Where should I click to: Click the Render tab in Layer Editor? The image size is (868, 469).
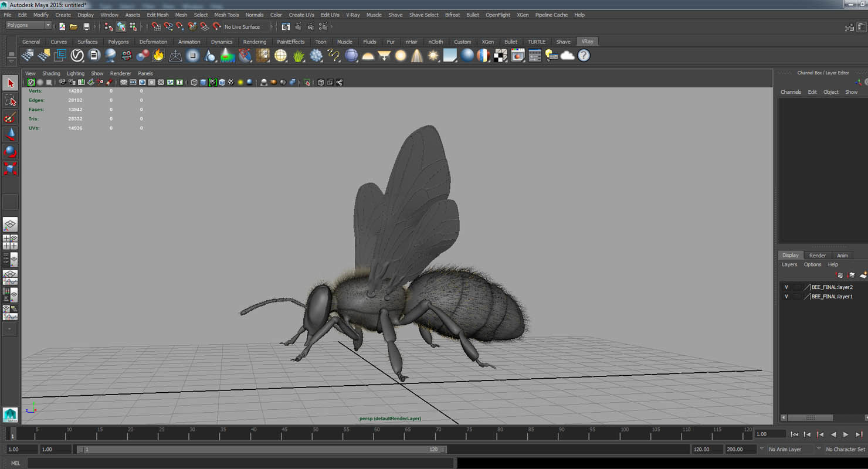(817, 256)
